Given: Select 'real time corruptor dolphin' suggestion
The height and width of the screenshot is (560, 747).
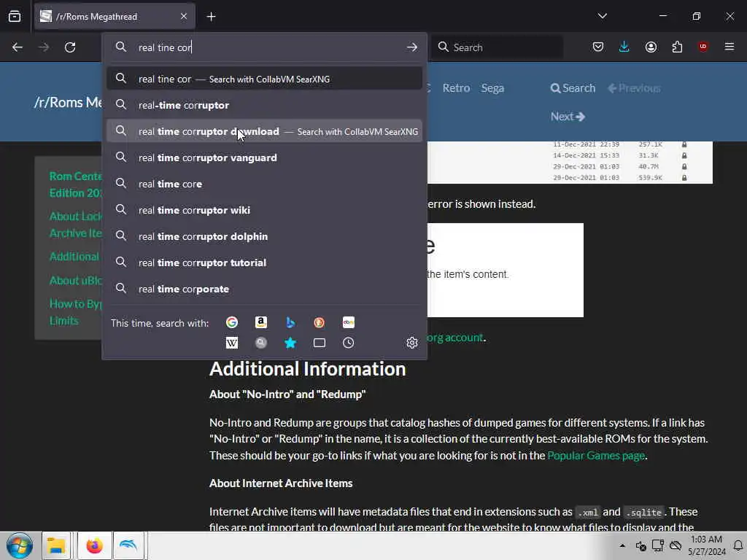Looking at the screenshot, I should [x=264, y=236].
